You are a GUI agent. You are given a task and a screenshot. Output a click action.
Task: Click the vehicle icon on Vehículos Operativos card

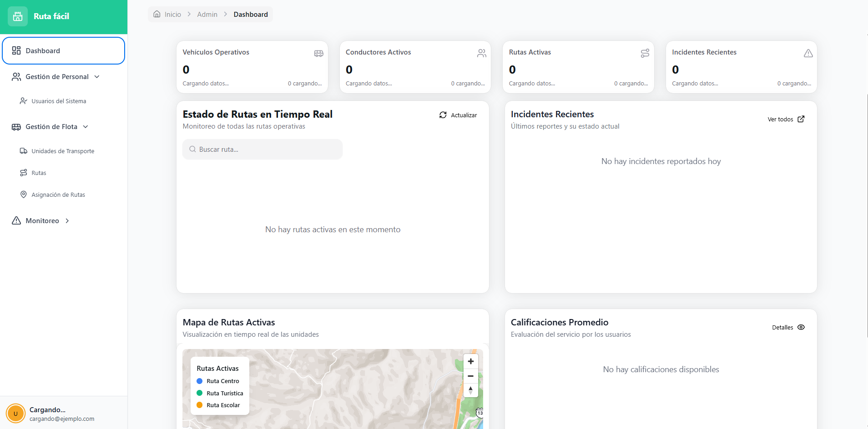(318, 53)
